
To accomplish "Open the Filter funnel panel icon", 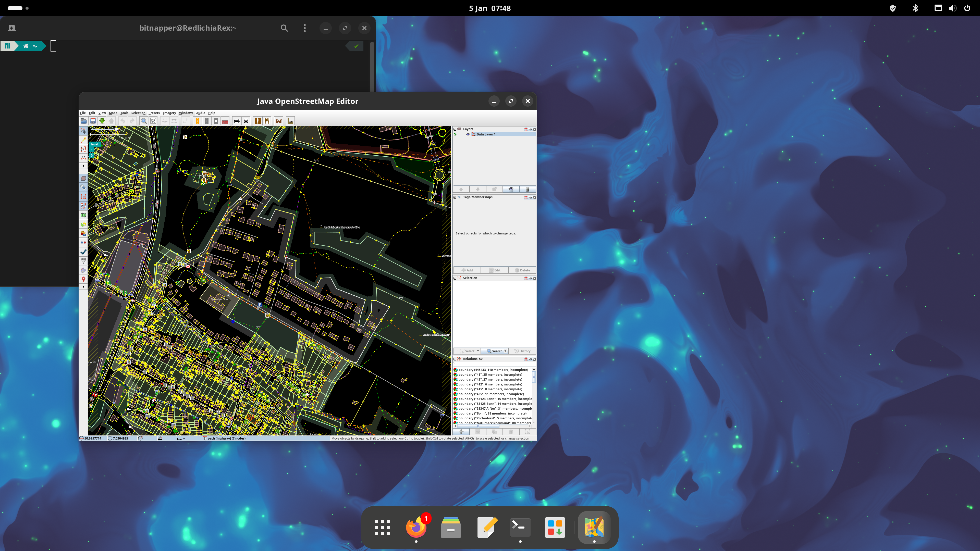I will [83, 261].
